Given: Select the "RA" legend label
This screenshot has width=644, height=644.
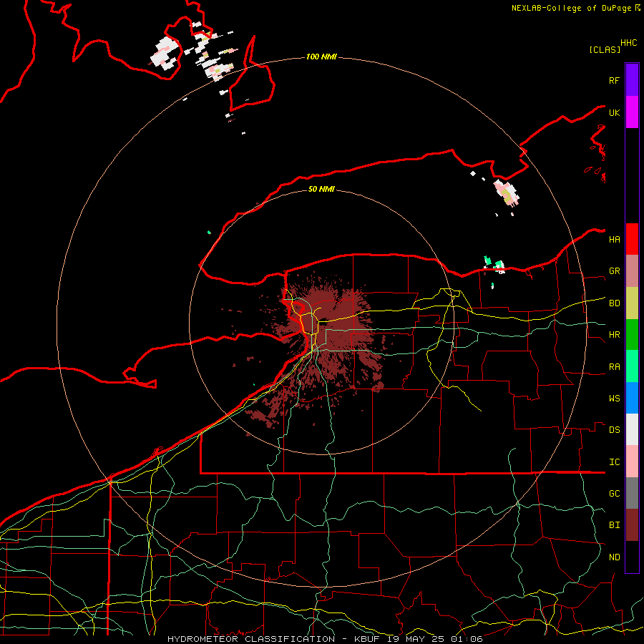Looking at the screenshot, I should (x=614, y=367).
